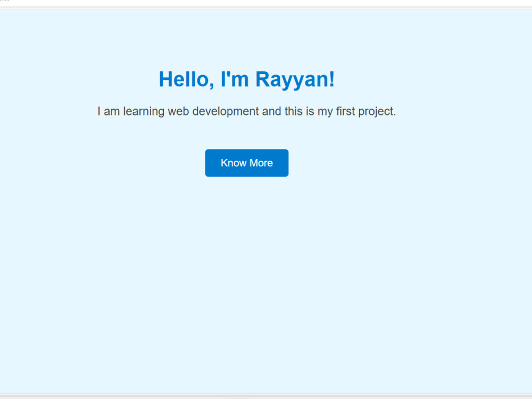Select the heading "Hello, I'm Rayyan!"
Viewport: 532px width, 399px height.
point(247,79)
